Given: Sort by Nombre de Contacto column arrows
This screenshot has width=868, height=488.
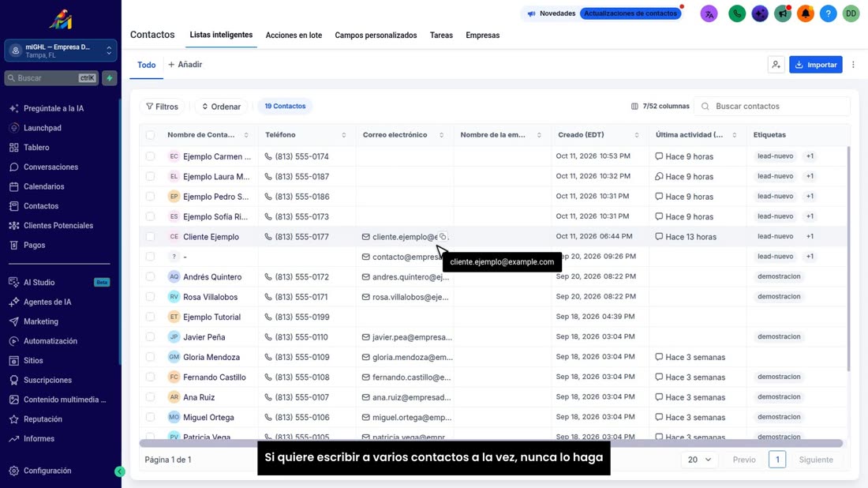Looking at the screenshot, I should point(246,135).
